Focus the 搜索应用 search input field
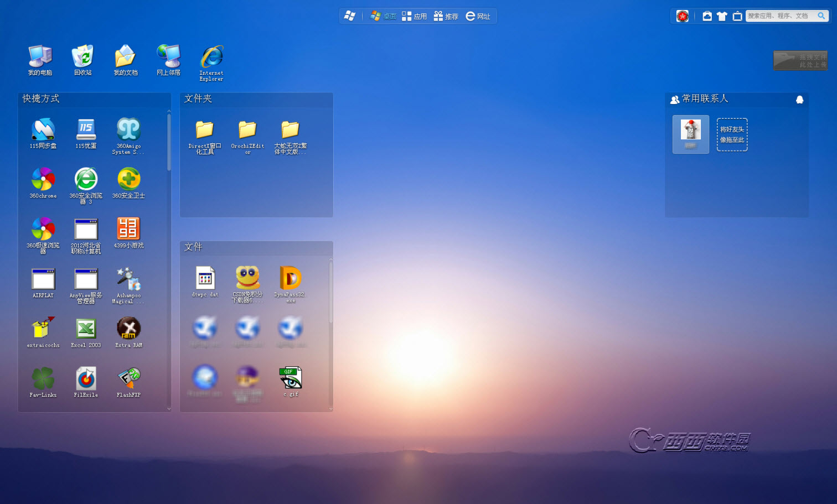This screenshot has height=504, width=837. (779, 16)
